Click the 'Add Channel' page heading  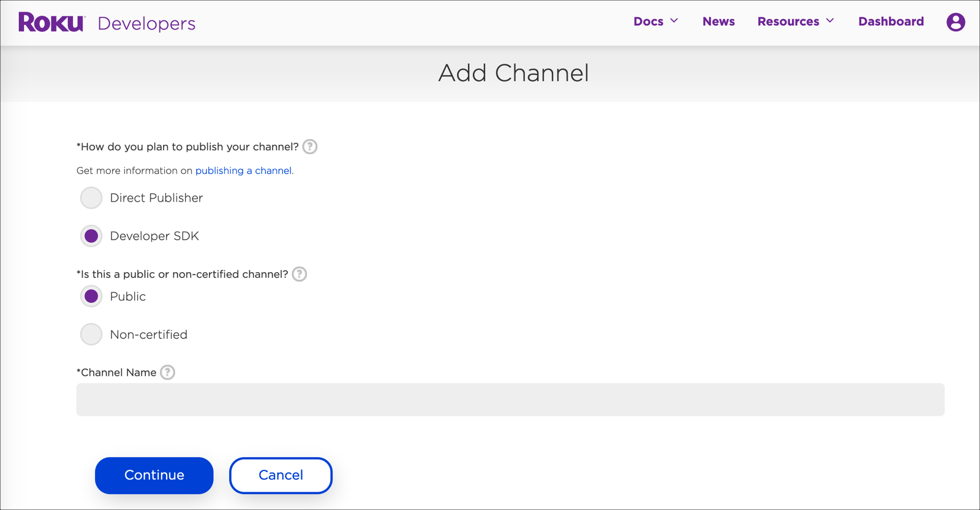(513, 73)
